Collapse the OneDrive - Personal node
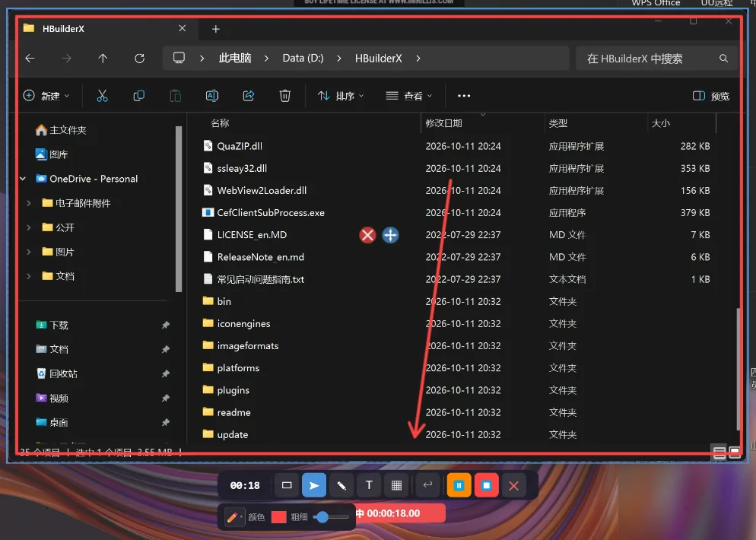The width and height of the screenshot is (756, 540). point(23,179)
